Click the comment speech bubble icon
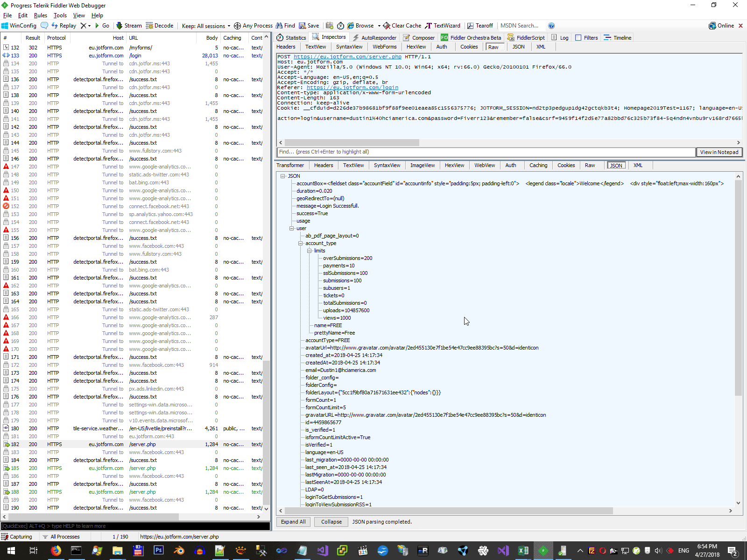Image resolution: width=747 pixels, height=560 pixels. [44, 26]
